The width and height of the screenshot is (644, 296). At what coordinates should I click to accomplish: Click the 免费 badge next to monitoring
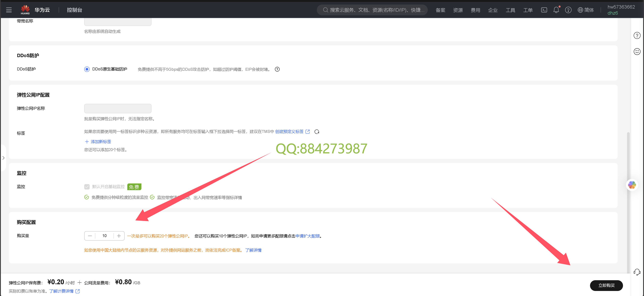click(x=134, y=187)
